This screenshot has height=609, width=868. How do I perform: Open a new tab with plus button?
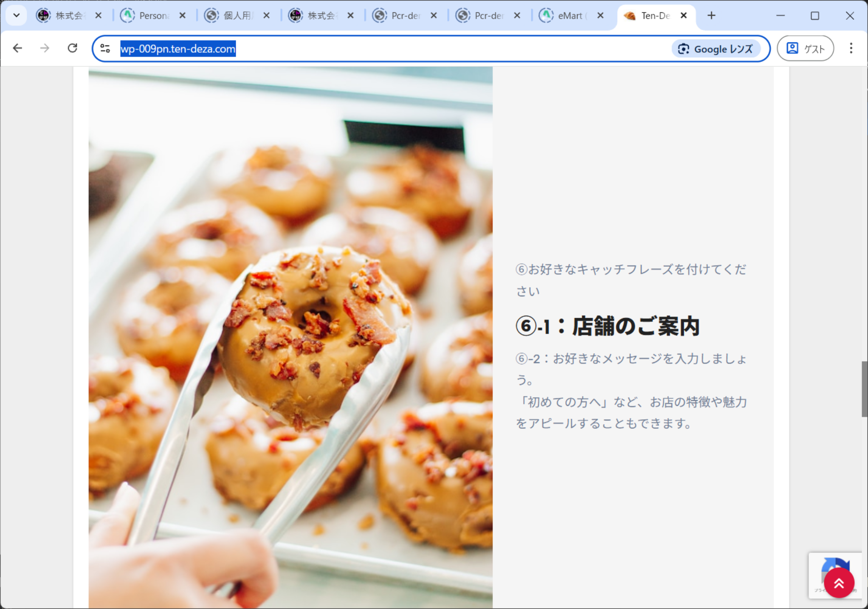tap(711, 16)
